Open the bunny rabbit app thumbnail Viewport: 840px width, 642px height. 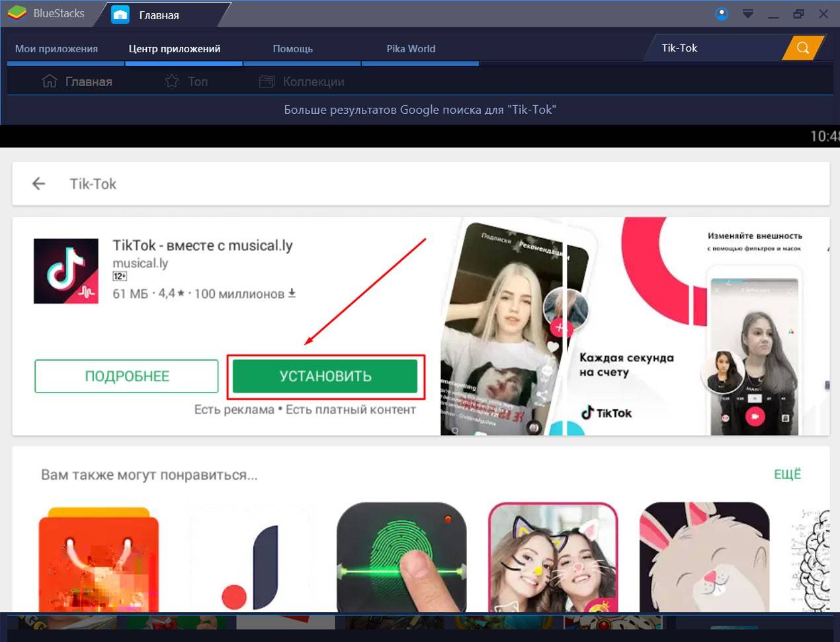(x=704, y=557)
